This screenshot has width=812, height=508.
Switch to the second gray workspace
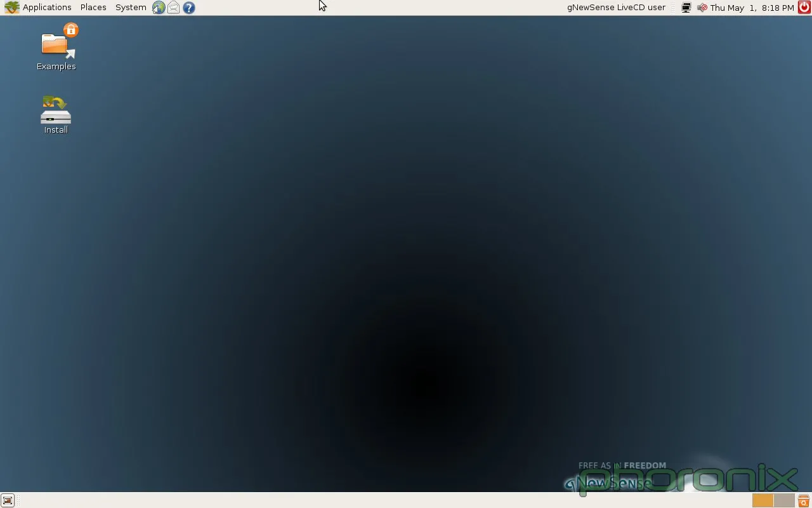[x=784, y=500]
